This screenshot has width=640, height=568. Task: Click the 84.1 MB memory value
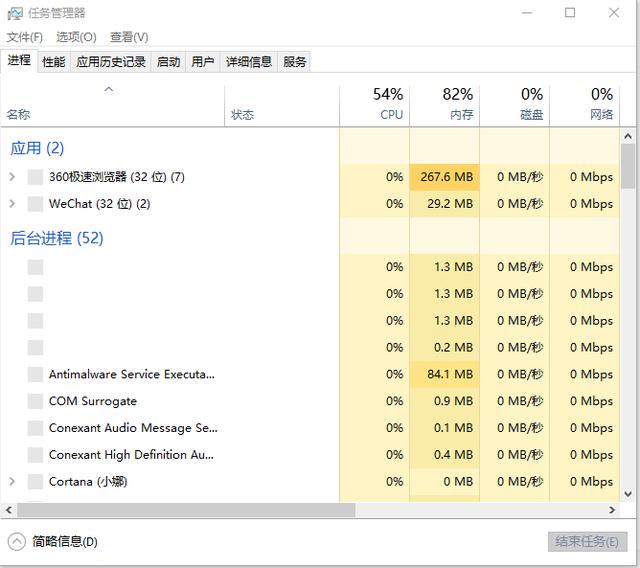[x=450, y=374]
